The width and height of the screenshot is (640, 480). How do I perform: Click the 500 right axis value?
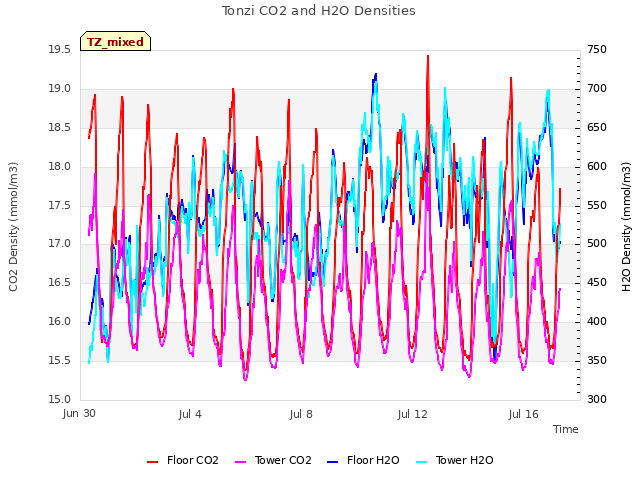[597, 244]
